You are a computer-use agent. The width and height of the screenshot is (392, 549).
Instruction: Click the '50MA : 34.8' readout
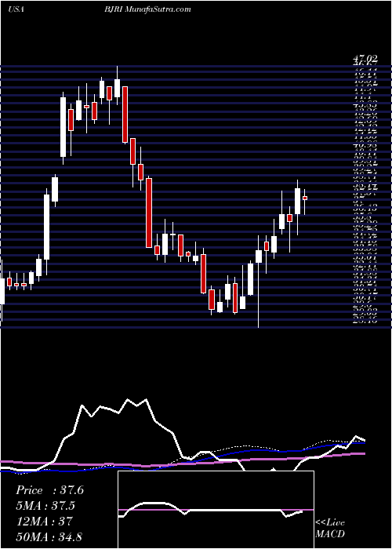coord(49,536)
